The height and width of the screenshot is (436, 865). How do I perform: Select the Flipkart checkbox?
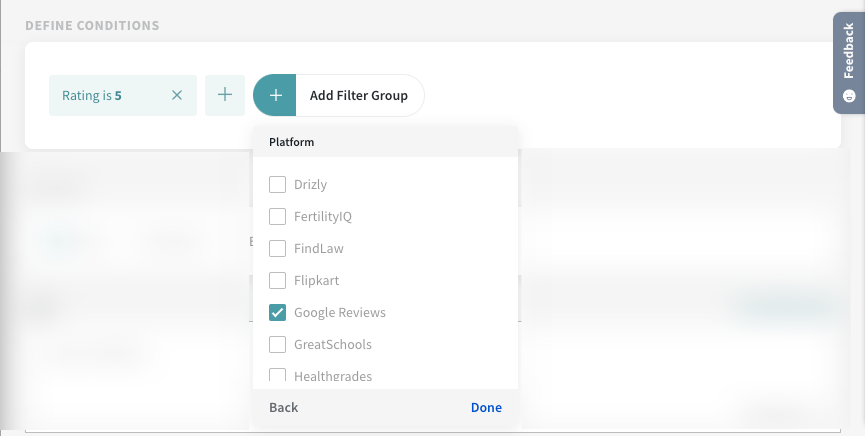point(278,280)
